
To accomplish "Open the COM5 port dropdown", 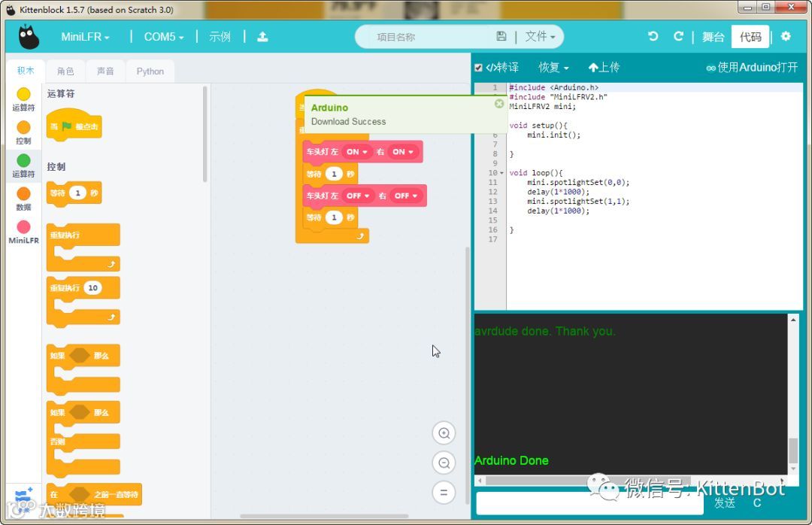I will coord(164,37).
